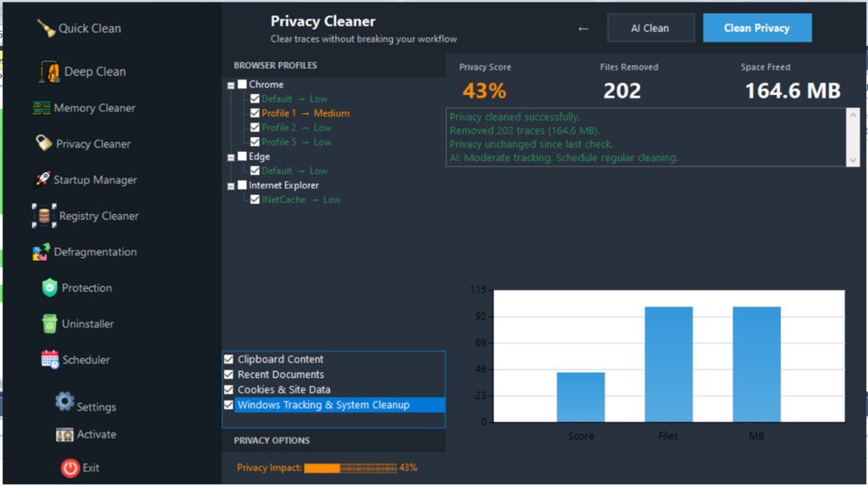The image size is (868, 486).
Task: Toggle Recent Documents checkbox
Action: (229, 374)
